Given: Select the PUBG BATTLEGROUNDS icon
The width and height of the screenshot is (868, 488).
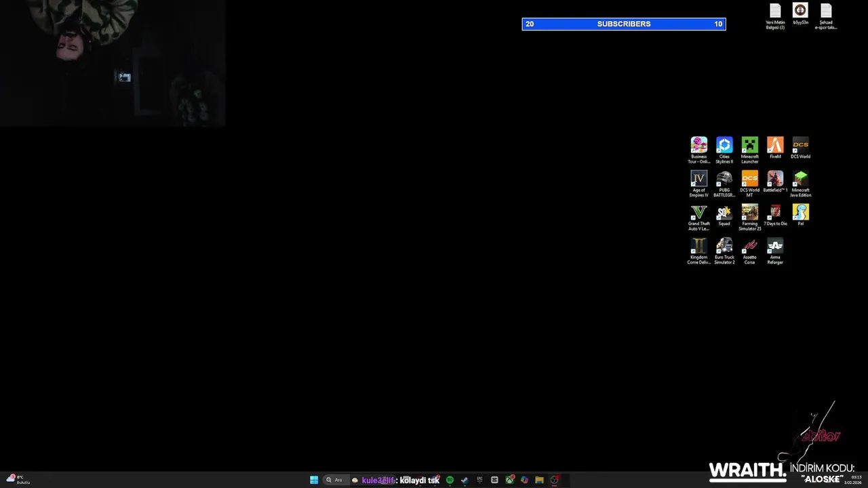Looking at the screenshot, I should 724,184.
